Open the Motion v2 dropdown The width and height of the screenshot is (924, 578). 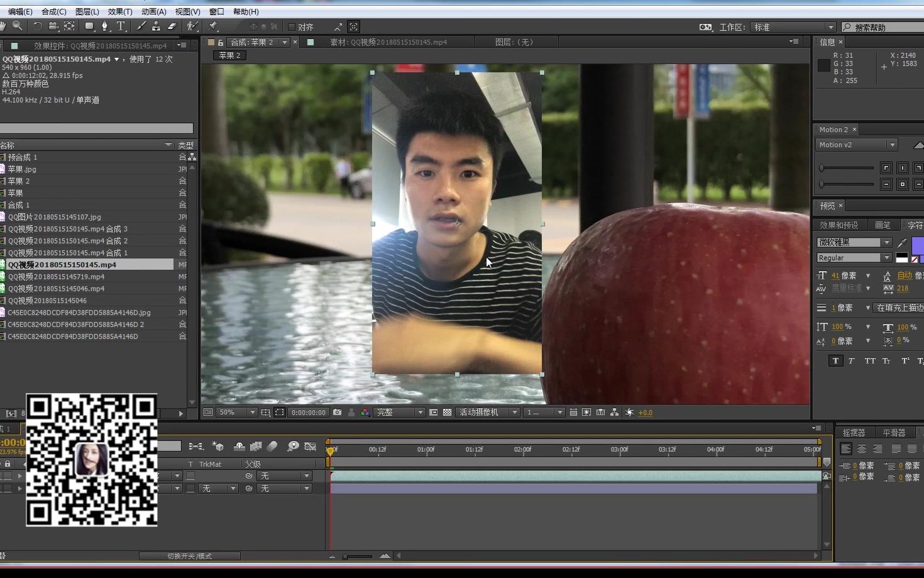[857, 145]
